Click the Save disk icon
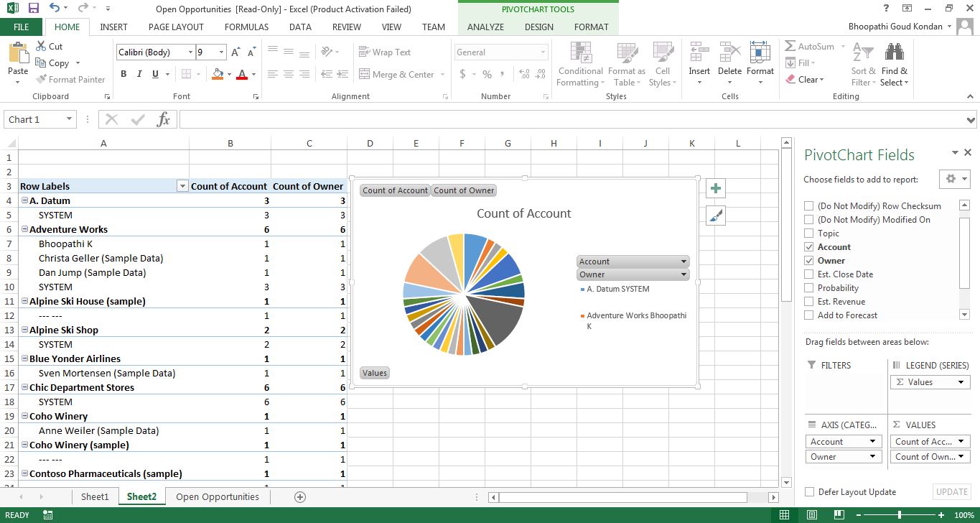The image size is (980, 523). 33,9
